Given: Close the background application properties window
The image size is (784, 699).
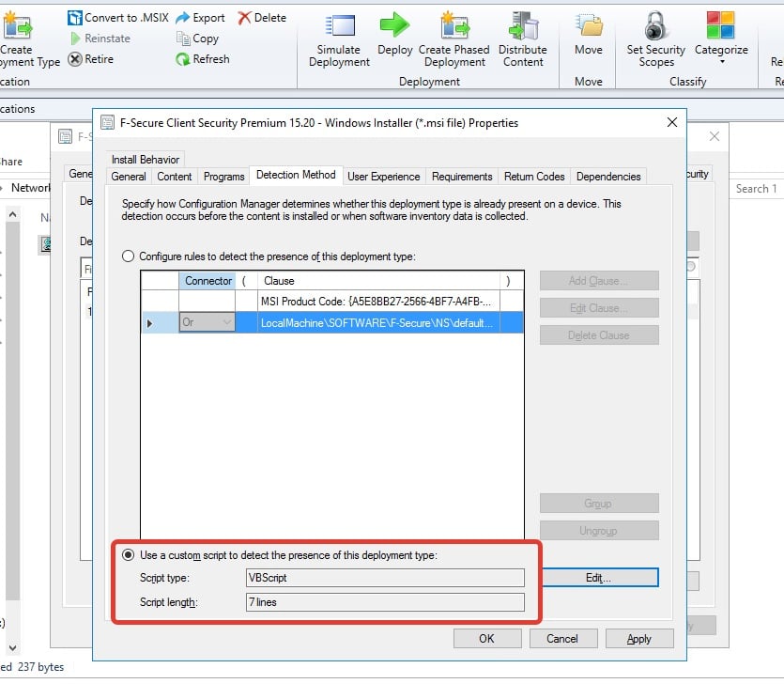Looking at the screenshot, I should 715,136.
